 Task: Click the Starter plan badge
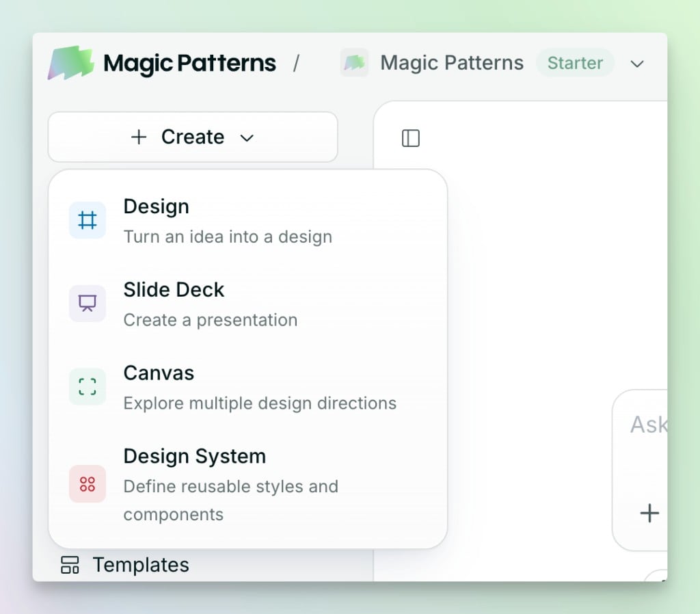[575, 63]
